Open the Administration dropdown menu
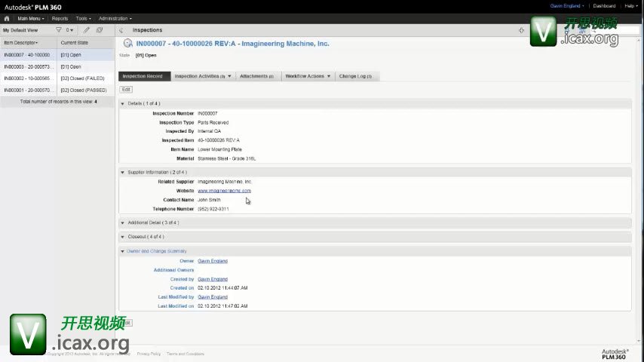This screenshot has width=644, height=362. click(x=115, y=19)
